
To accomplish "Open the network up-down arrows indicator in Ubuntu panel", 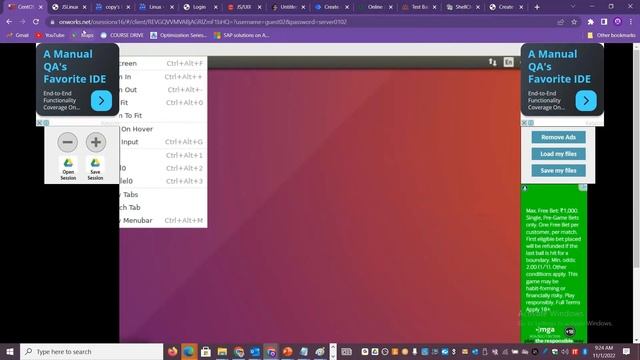I will click(x=493, y=62).
